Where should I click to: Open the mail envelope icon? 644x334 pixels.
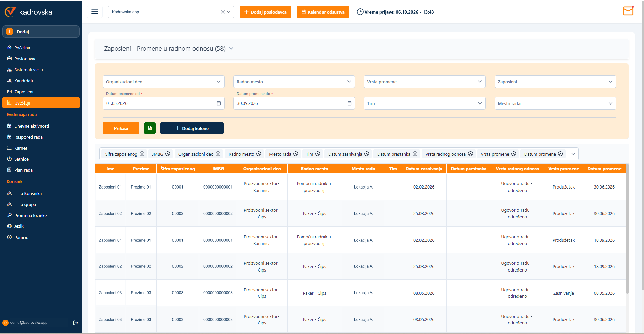pyautogui.click(x=628, y=11)
